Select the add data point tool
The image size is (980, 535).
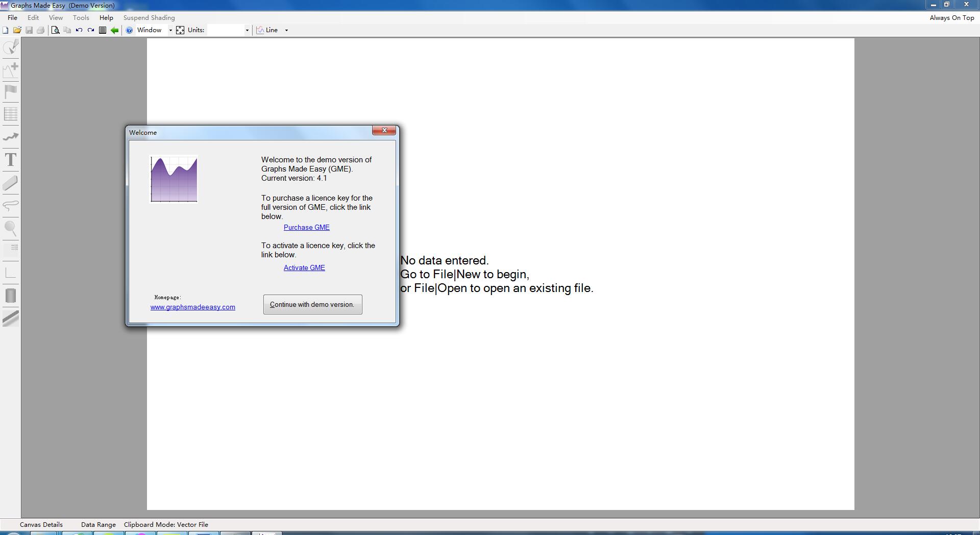[x=11, y=69]
